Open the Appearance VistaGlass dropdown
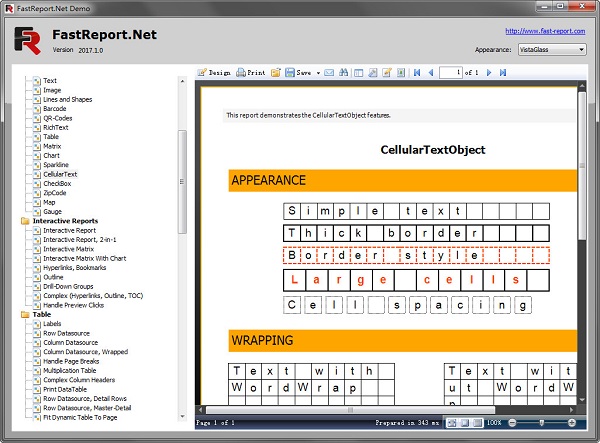Image resolution: width=600 pixels, height=443 pixels. 552,49
